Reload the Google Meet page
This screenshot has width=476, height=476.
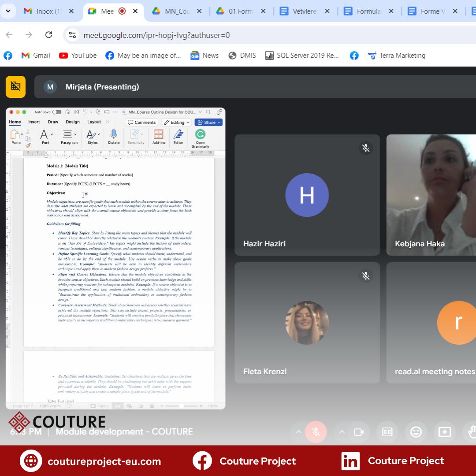point(48,35)
